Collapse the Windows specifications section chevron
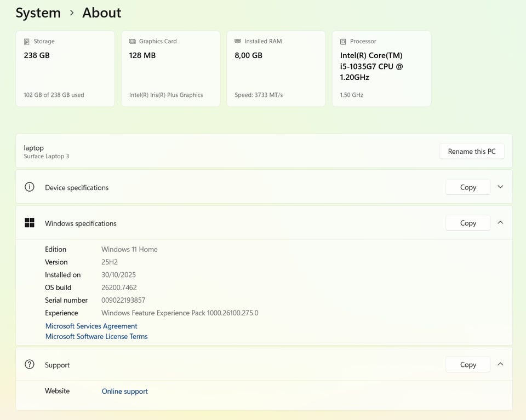Viewport: 526px width, 420px height. point(500,223)
